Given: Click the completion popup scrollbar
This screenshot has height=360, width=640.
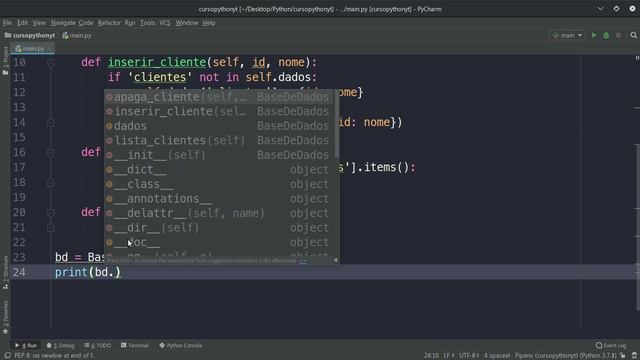Looking at the screenshot, I should (x=337, y=124).
